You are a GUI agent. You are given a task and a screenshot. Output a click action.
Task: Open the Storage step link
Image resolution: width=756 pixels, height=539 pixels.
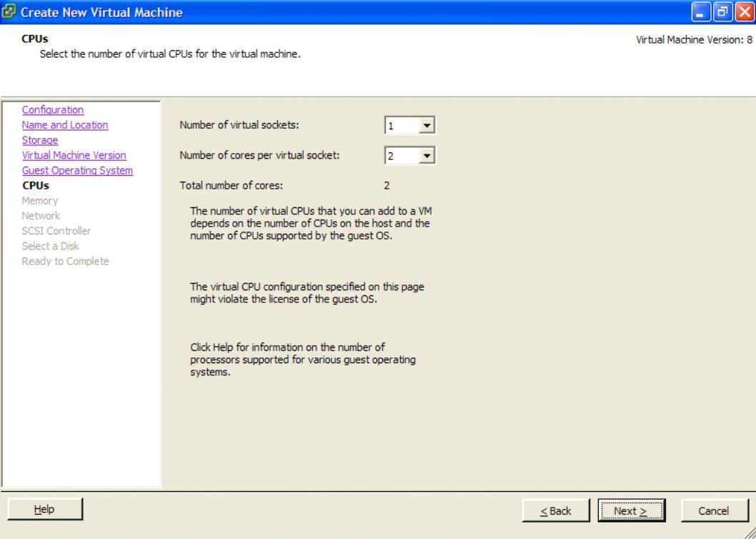coord(39,140)
